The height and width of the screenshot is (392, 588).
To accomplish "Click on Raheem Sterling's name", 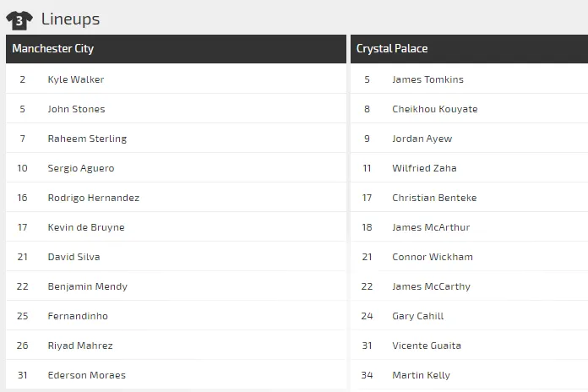I will tap(87, 139).
